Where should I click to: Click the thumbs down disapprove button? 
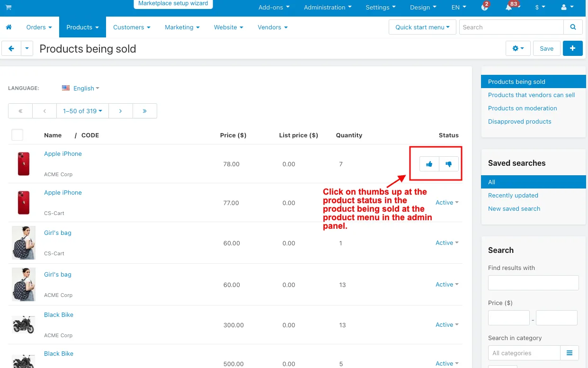(x=449, y=164)
